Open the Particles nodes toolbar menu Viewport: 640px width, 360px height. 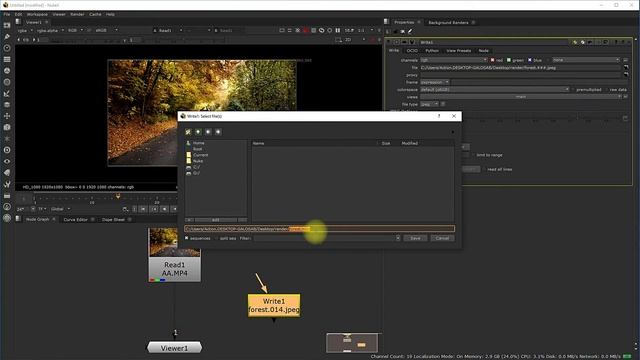[x=7, y=139]
